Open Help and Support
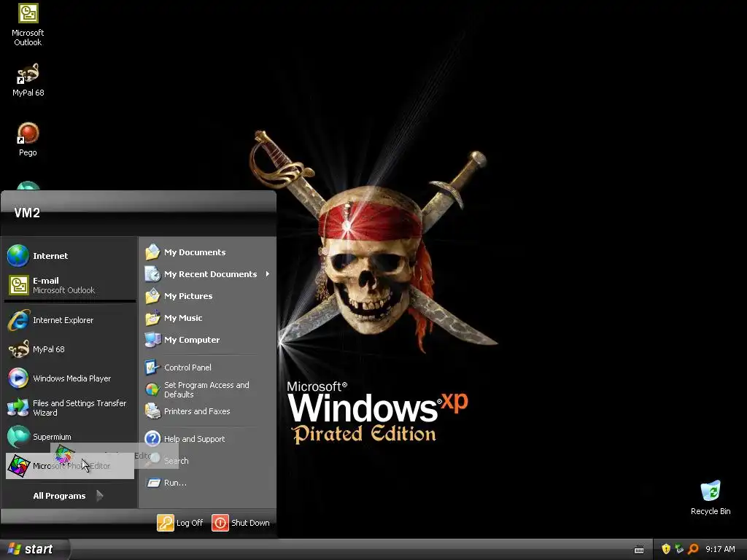Viewport: 747px width, 560px height. pos(207,438)
